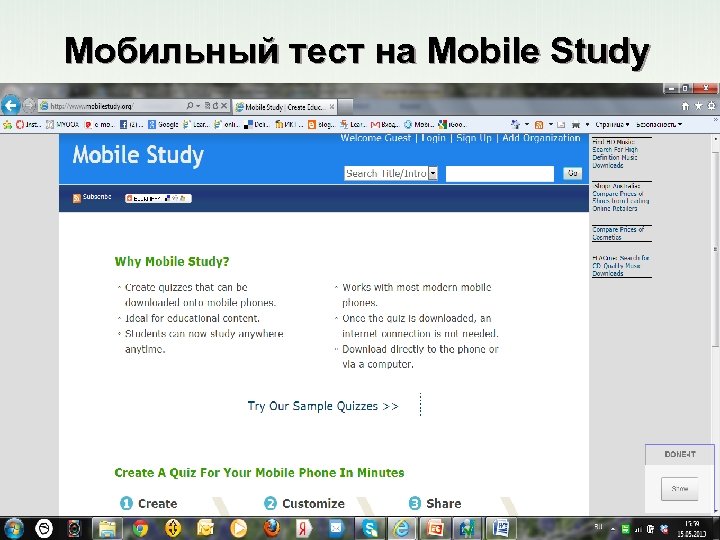Switch to PowerPoint taskbar window
720x540 pixels.
coord(434,528)
